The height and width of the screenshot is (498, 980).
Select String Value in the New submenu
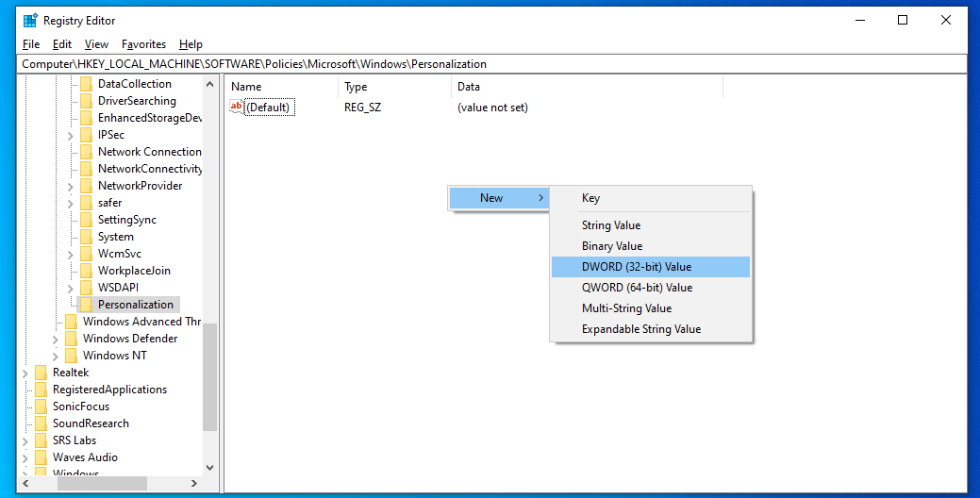tap(610, 225)
